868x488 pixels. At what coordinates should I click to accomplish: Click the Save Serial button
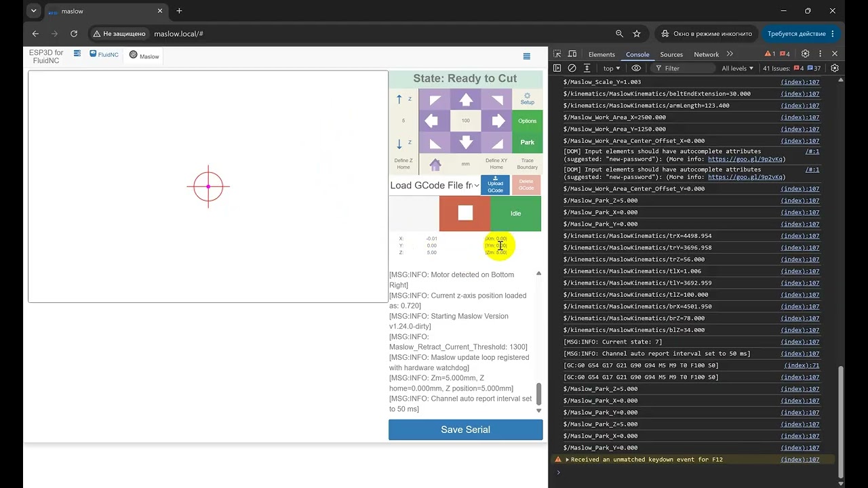click(x=466, y=430)
